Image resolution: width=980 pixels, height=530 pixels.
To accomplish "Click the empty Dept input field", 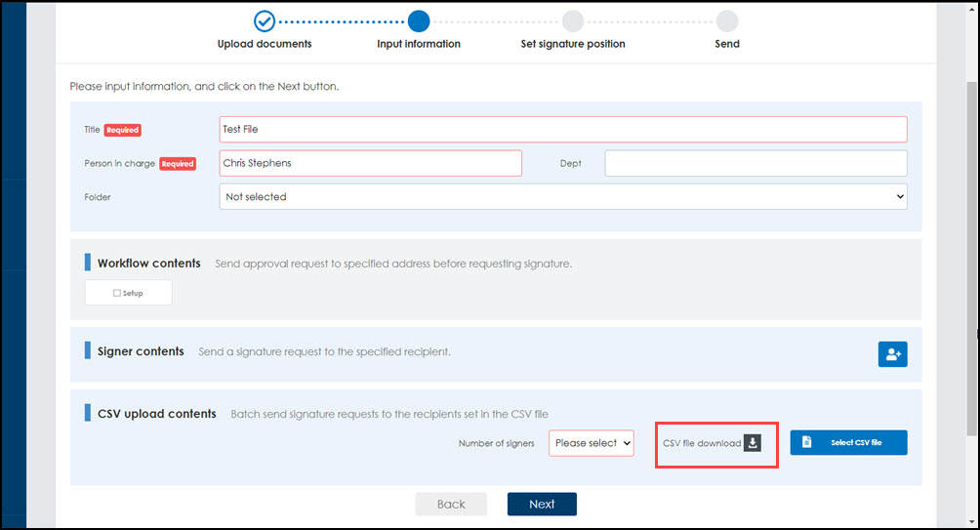I will [755, 163].
